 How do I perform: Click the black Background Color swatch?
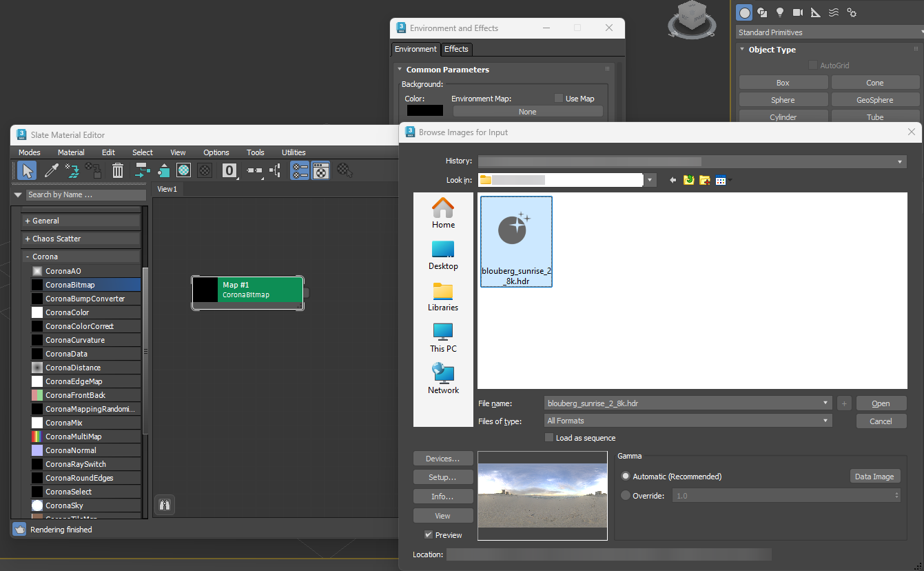pyautogui.click(x=424, y=110)
